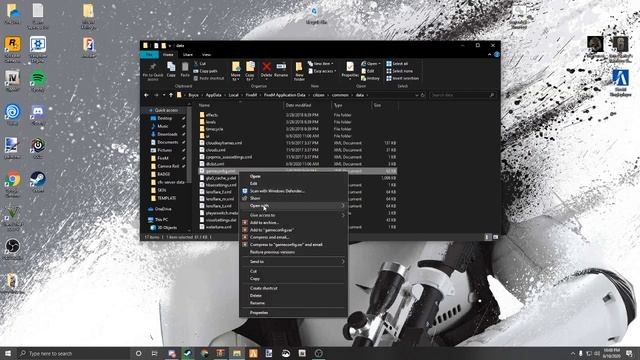
Task: Choose Cut in the context menu
Action: click(x=253, y=271)
